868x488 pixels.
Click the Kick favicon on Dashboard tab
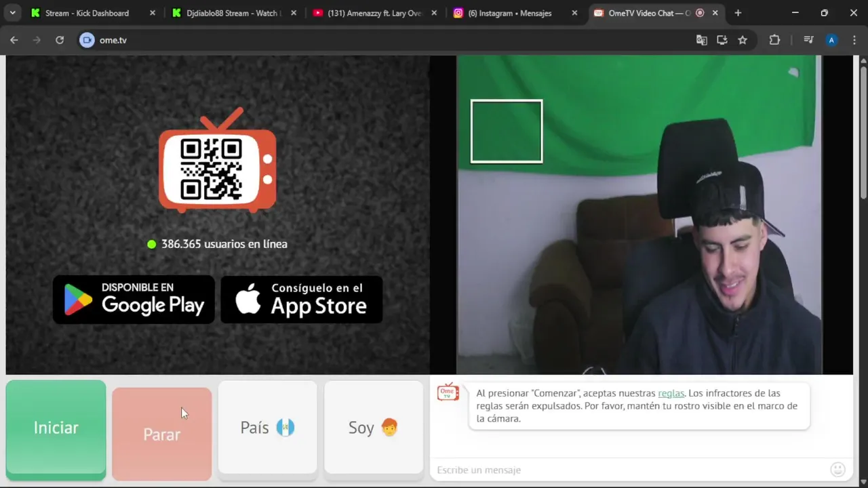tap(36, 13)
